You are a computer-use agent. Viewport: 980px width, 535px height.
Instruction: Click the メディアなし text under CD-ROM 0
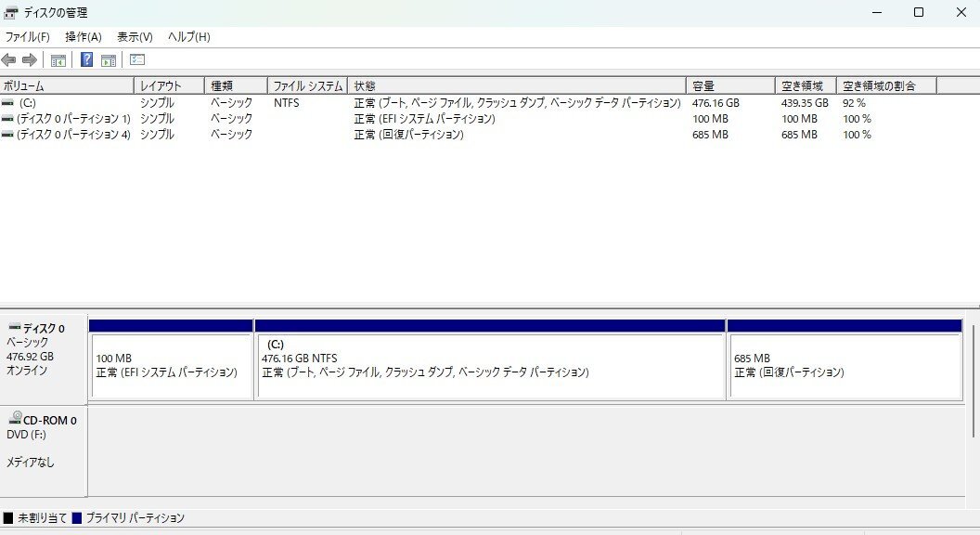(x=30, y=463)
